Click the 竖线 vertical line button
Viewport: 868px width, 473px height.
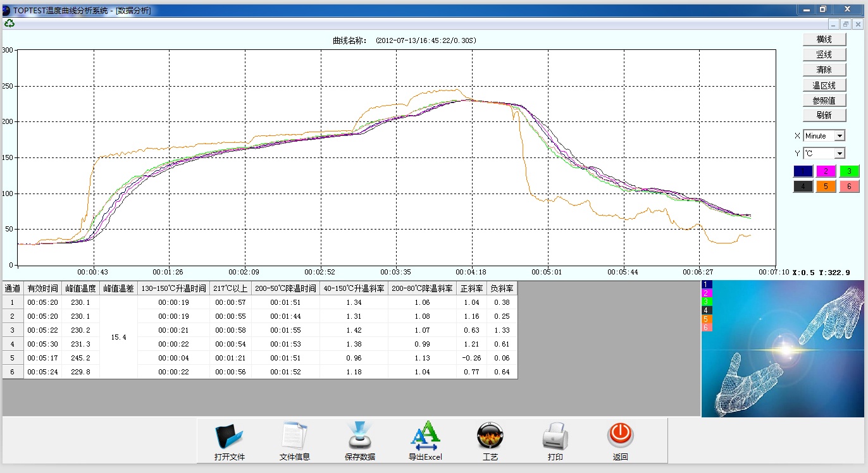(x=824, y=54)
